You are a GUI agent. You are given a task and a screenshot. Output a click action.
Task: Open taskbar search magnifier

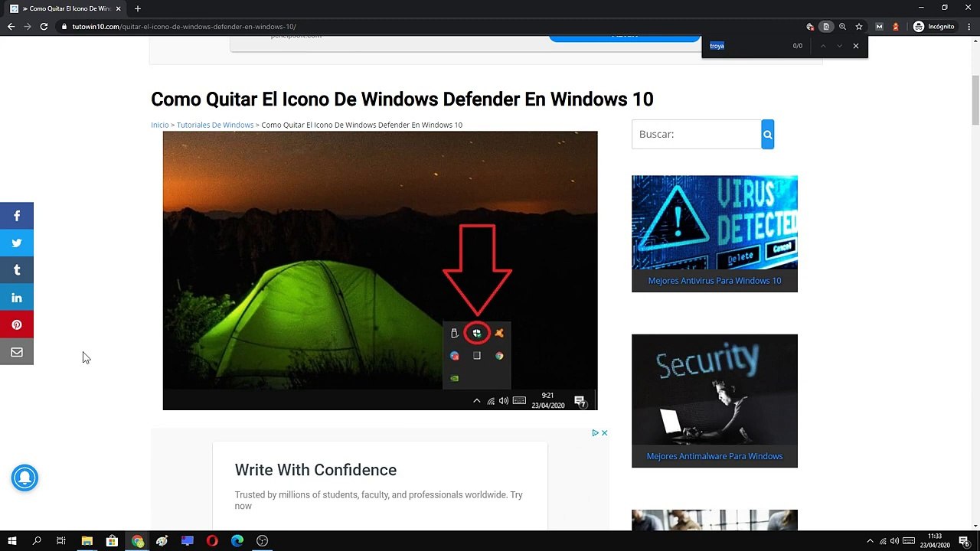(37, 541)
